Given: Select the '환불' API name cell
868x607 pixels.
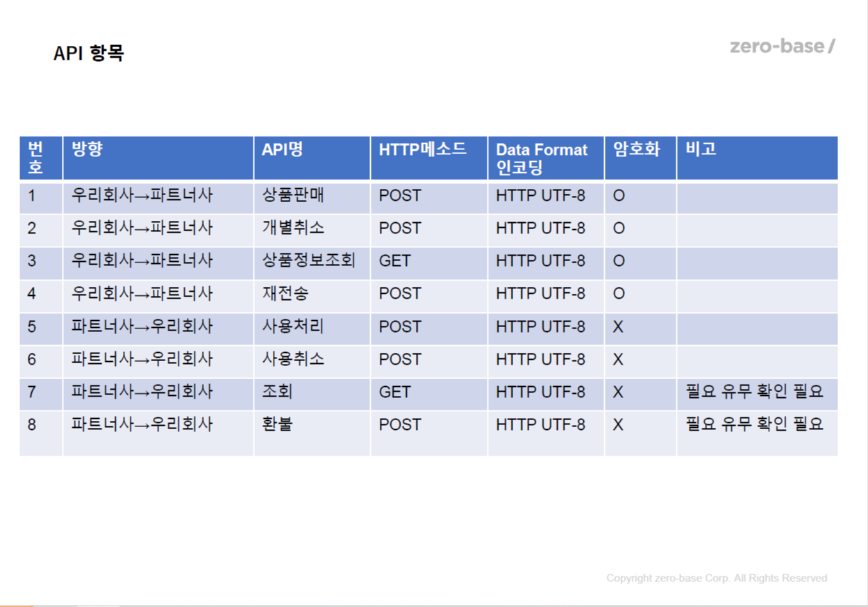Looking at the screenshot, I should click(x=312, y=433).
